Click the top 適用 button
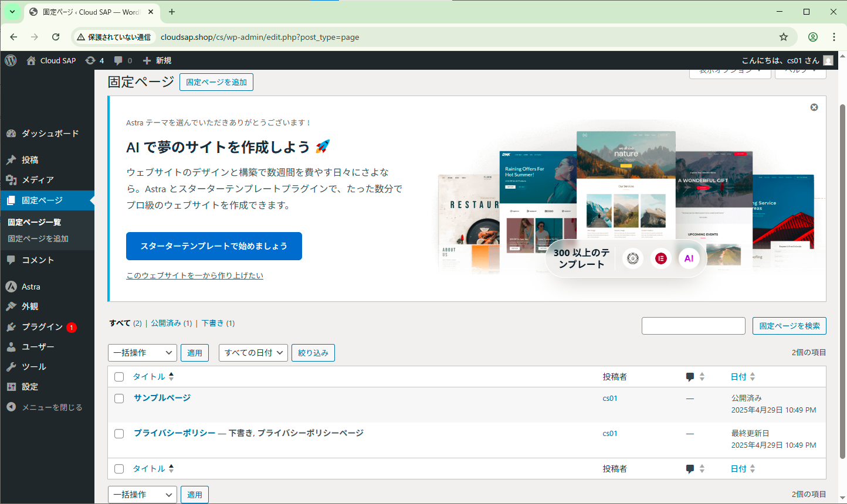847x504 pixels. coord(195,353)
